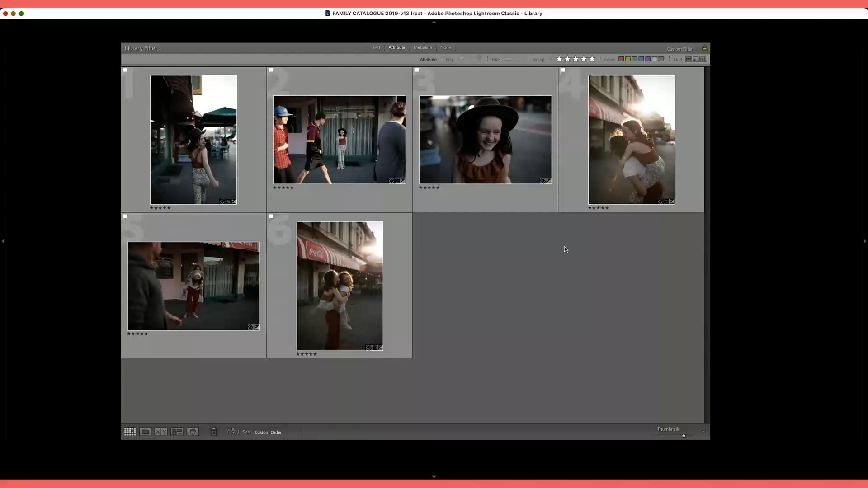Set a five-star rating filter
This screenshot has width=868, height=488.
click(592, 59)
